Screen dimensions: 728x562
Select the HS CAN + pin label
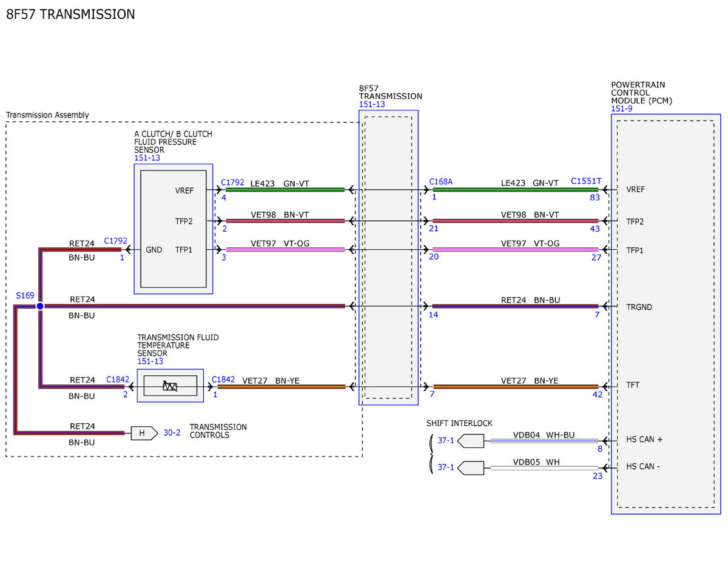[644, 440]
